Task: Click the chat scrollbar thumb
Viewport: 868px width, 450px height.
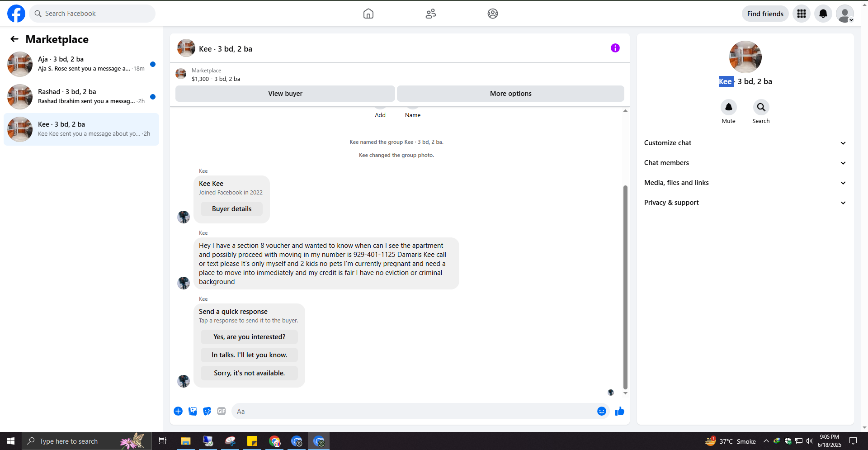Action: click(x=625, y=287)
